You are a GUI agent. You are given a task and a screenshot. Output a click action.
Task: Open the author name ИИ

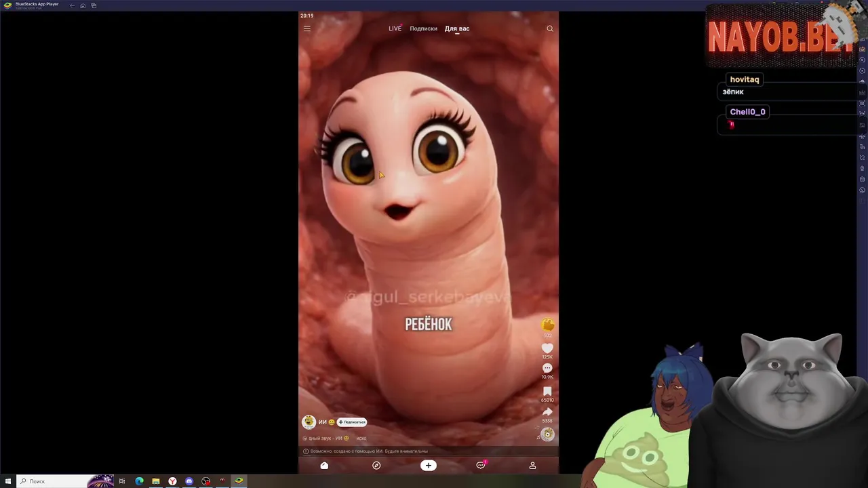click(323, 422)
